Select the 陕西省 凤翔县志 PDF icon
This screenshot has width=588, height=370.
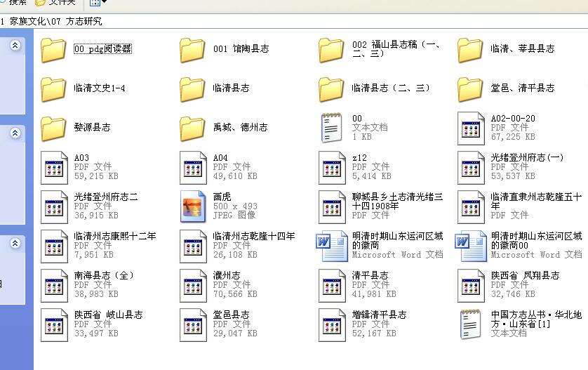click(x=471, y=286)
